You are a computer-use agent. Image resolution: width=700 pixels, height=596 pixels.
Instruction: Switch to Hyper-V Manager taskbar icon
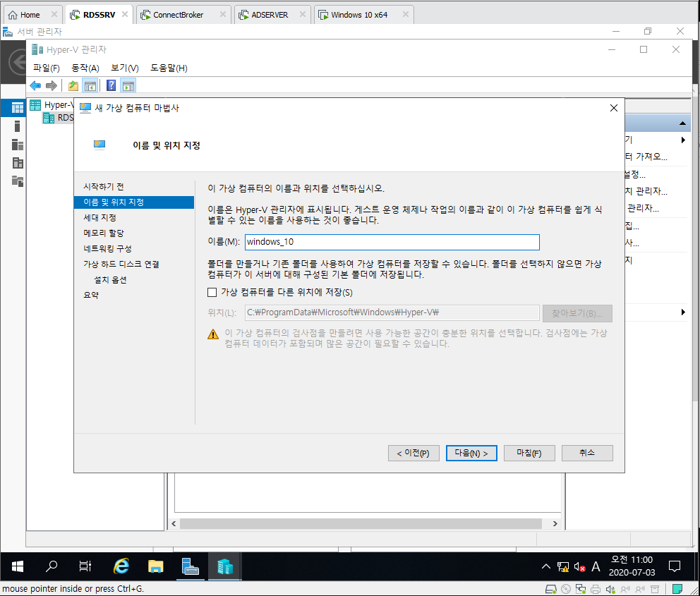[225, 566]
